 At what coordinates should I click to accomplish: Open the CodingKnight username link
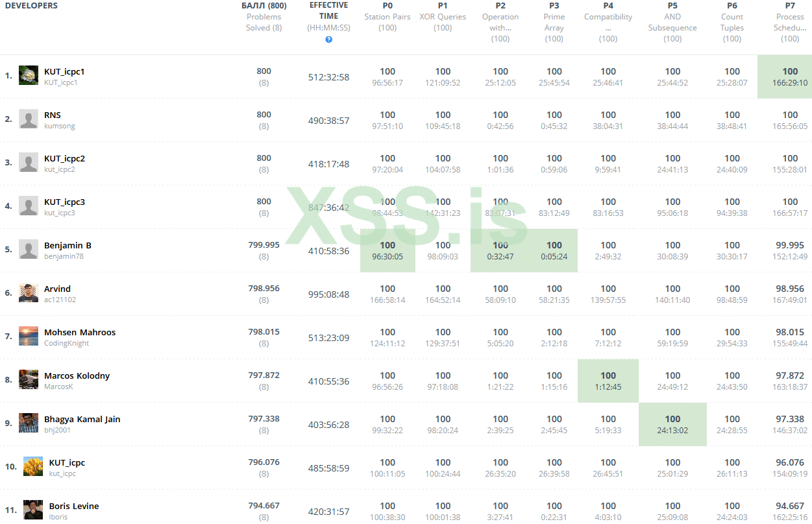coord(66,343)
